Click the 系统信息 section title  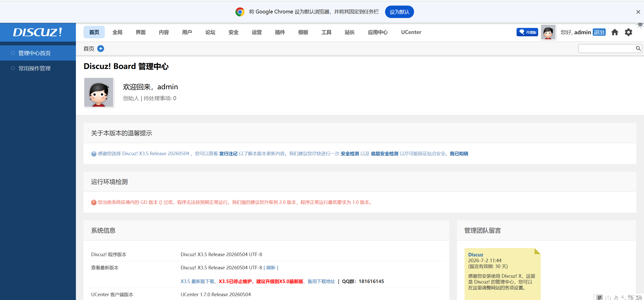[x=103, y=231]
